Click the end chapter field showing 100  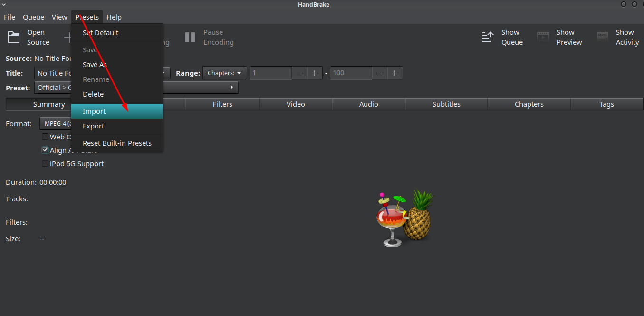351,73
